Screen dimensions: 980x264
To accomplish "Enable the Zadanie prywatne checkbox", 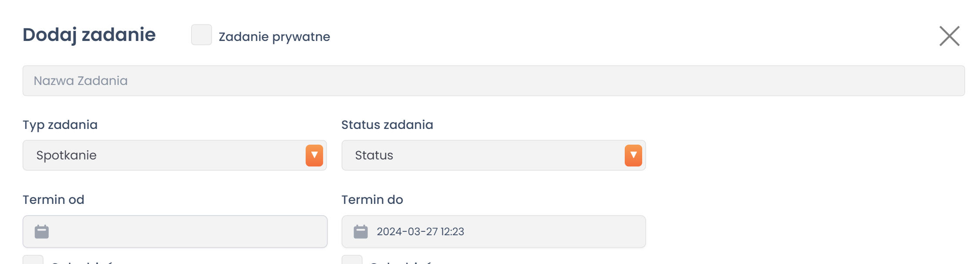I will [x=202, y=35].
